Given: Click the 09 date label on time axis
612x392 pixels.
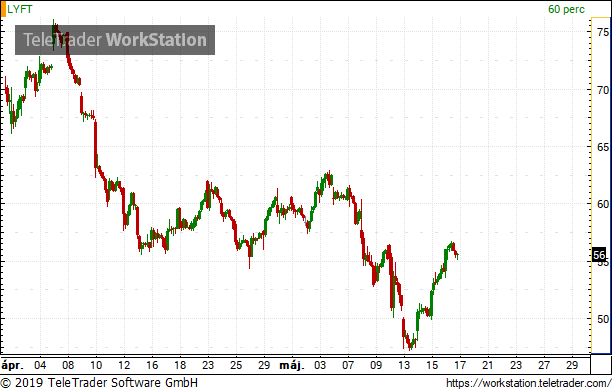Looking at the screenshot, I should tap(376, 365).
